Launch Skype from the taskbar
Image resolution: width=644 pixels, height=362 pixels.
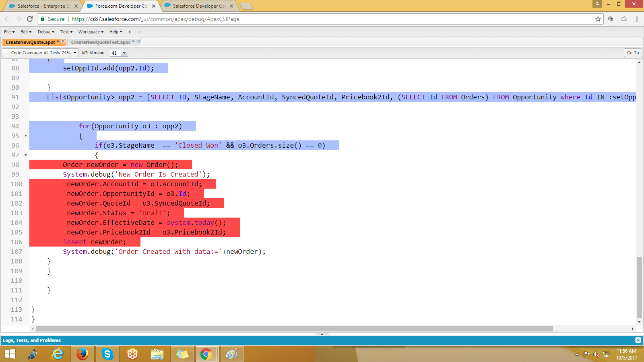click(107, 354)
